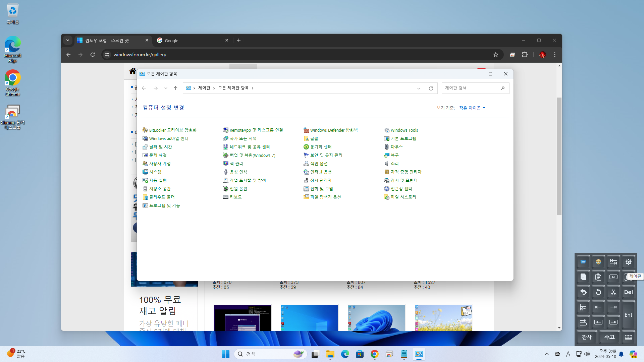Image resolution: width=644 pixels, height=362 pixels.
Task: Open a new Chrome tab
Action: point(239,40)
